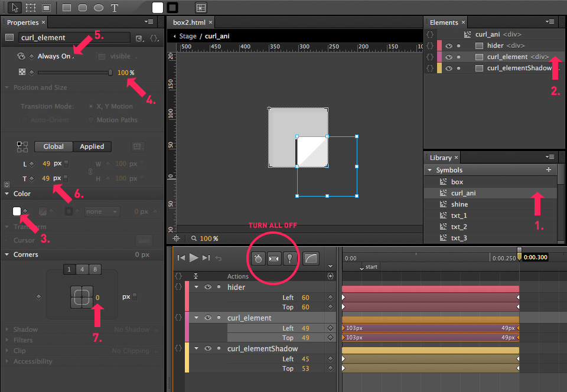Toggle curl_elementShadow visibility eye in the timeline

click(207, 349)
